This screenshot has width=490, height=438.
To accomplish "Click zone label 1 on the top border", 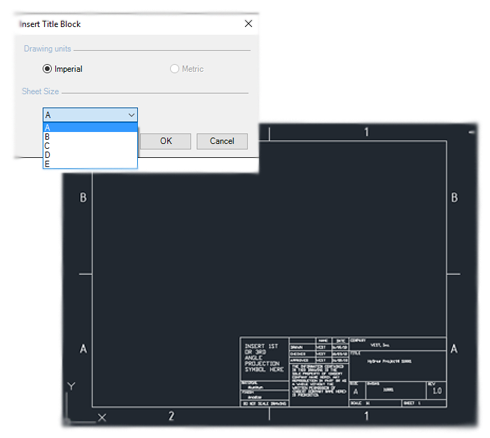I will click(367, 132).
